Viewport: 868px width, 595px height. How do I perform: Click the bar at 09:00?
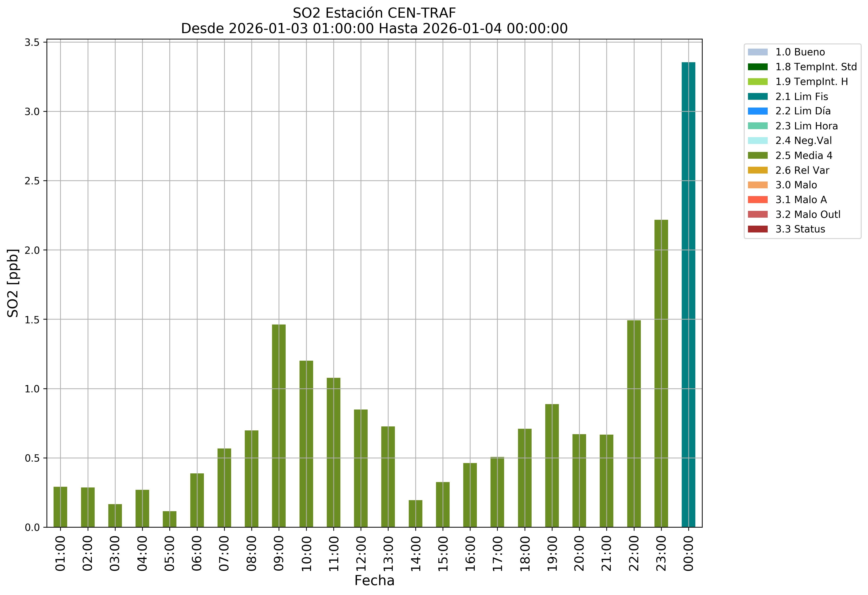[279, 425]
